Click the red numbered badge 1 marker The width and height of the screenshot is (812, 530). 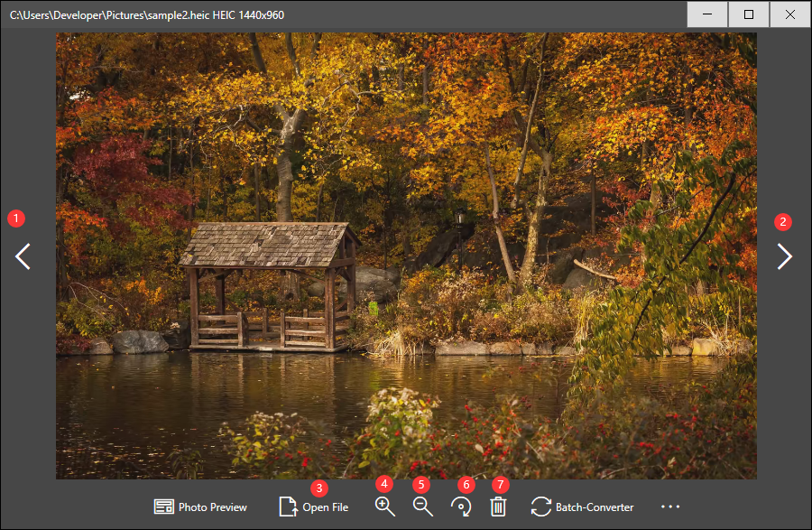[x=15, y=218]
